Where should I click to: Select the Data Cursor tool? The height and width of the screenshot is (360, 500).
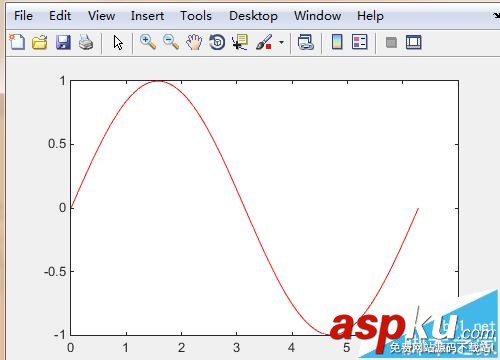(240, 42)
